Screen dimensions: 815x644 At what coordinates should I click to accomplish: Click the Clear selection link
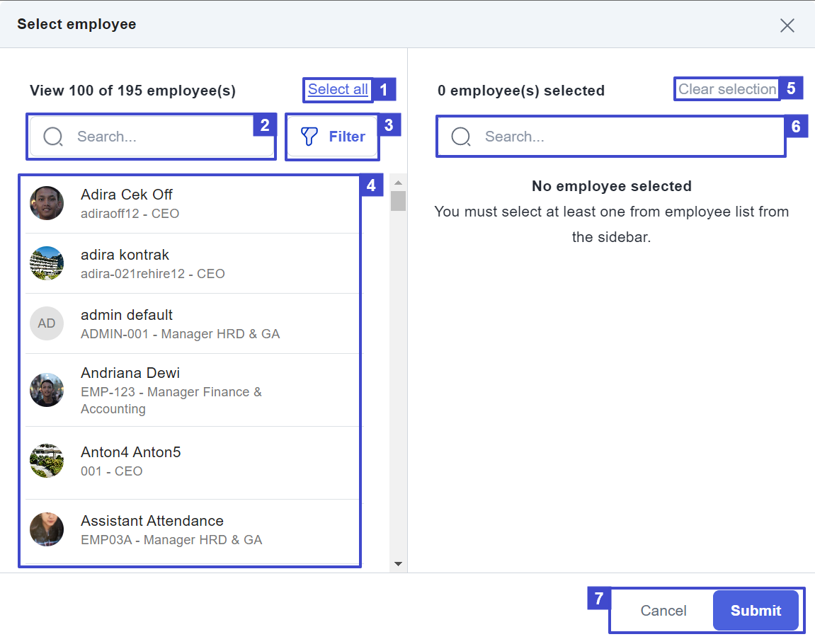click(x=726, y=89)
